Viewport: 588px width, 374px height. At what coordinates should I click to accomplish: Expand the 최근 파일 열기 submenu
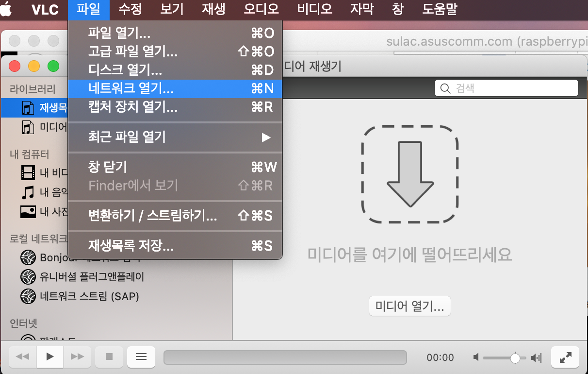(175, 137)
